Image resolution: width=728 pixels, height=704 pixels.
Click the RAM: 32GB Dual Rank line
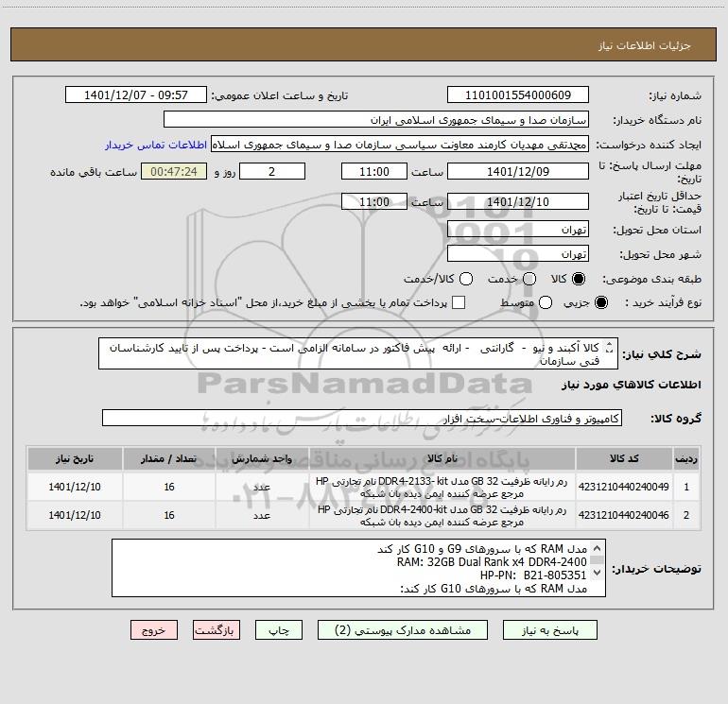pos(492,562)
